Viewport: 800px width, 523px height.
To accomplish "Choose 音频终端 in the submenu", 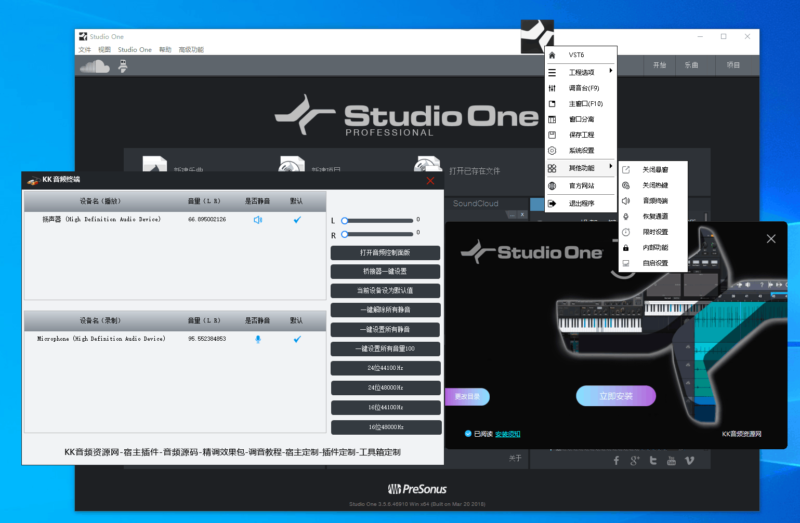I will click(655, 200).
